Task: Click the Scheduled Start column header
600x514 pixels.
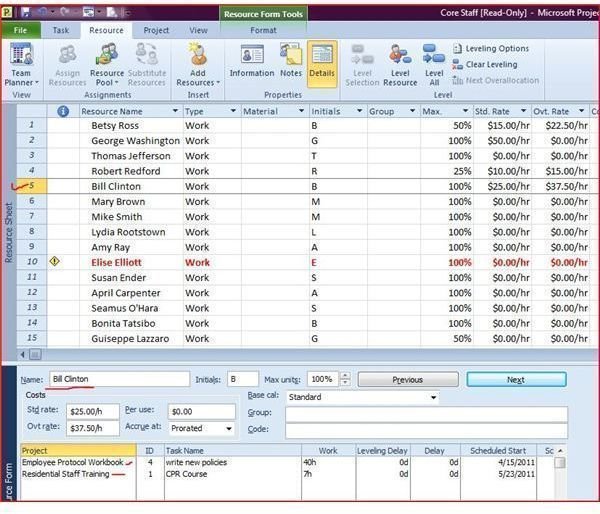Action: 498,450
